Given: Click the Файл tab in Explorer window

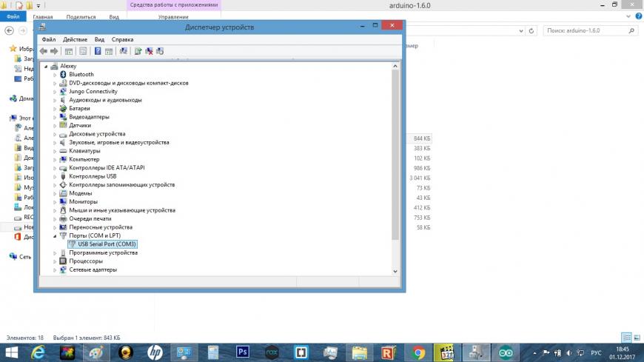Looking at the screenshot, I should [13, 17].
